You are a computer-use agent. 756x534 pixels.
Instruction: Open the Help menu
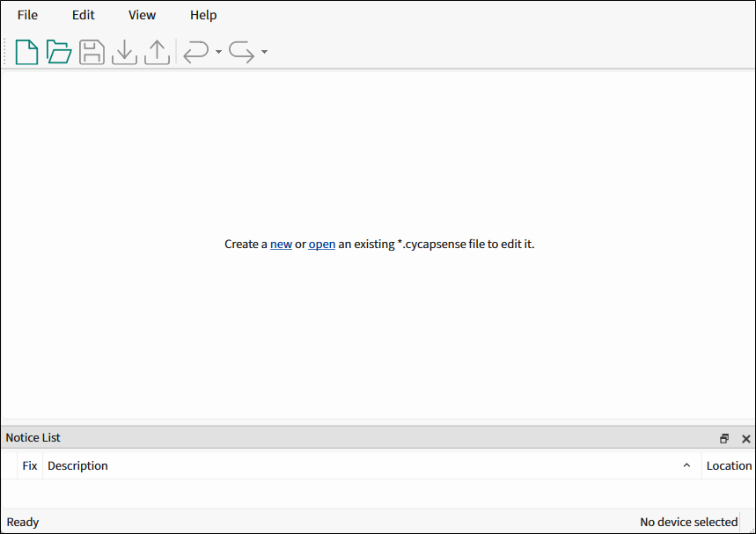[203, 15]
